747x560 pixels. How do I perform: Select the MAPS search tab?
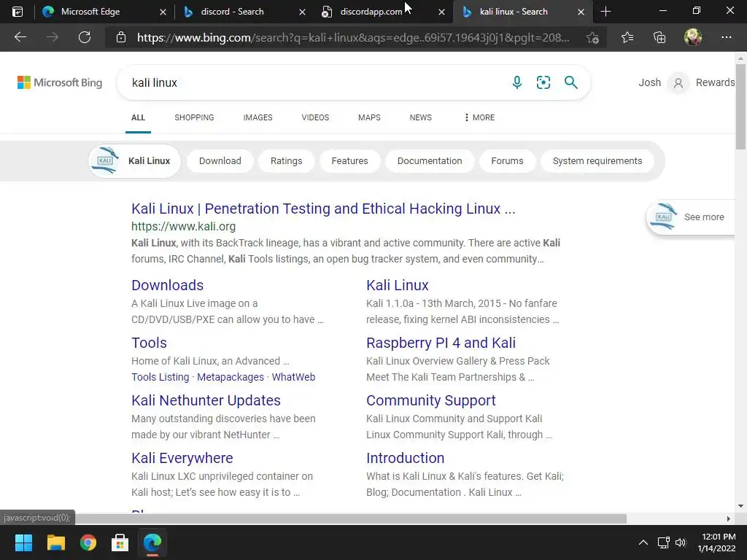click(369, 117)
